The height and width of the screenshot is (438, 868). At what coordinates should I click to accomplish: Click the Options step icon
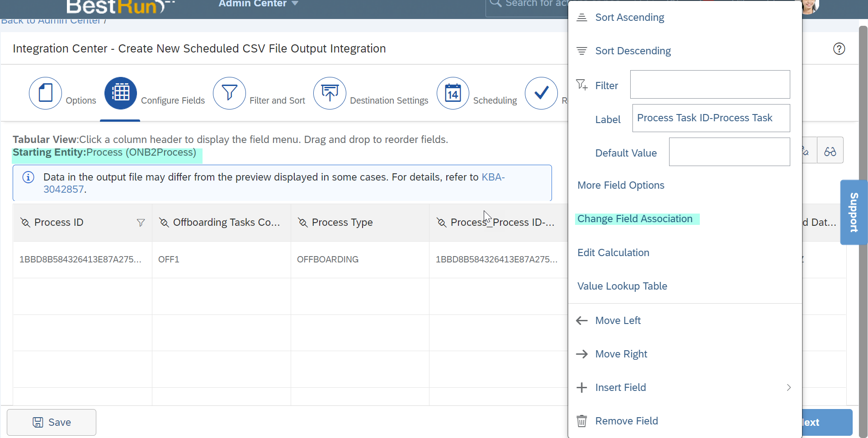pos(45,93)
